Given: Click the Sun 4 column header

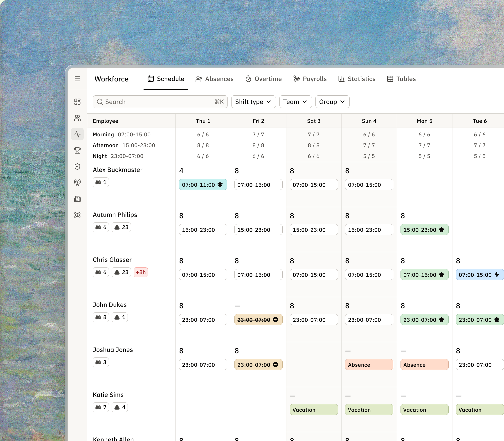Looking at the screenshot, I should coord(369,121).
